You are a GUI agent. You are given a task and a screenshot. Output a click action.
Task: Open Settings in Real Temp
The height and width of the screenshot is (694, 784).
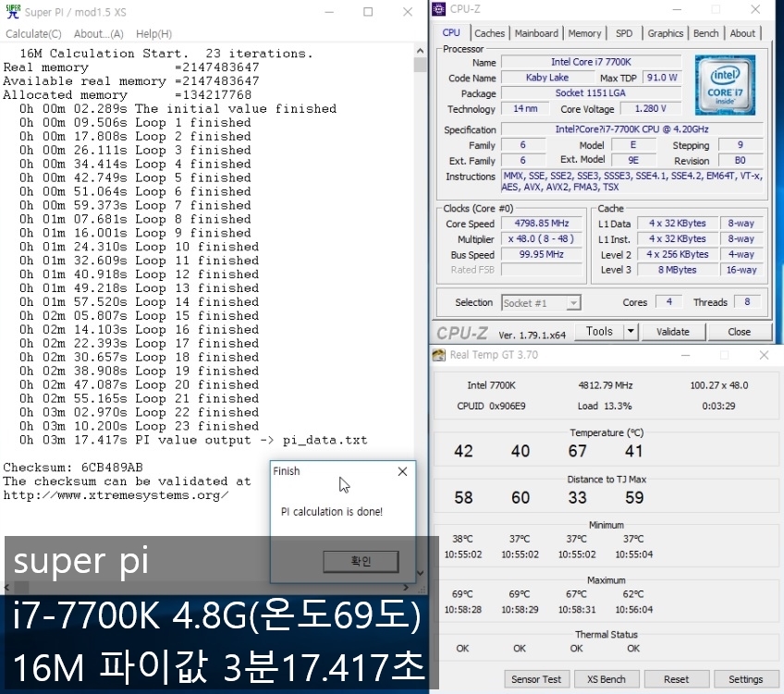(745, 679)
